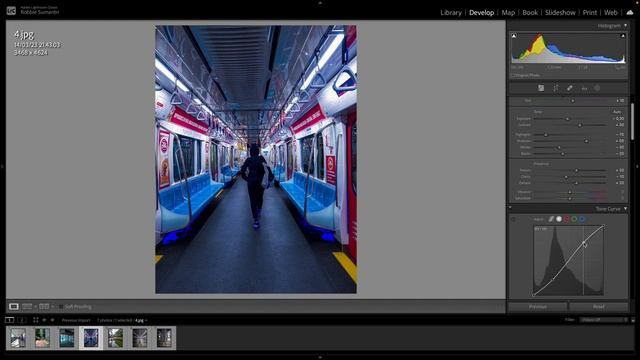Select the last filmstrip thumbnail
This screenshot has width=640, height=360.
[164, 338]
